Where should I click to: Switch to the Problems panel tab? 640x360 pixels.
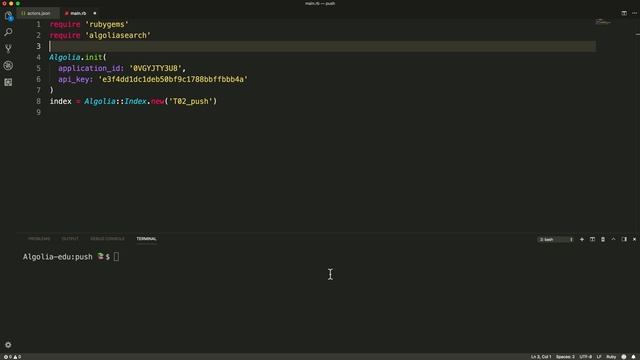coord(39,239)
